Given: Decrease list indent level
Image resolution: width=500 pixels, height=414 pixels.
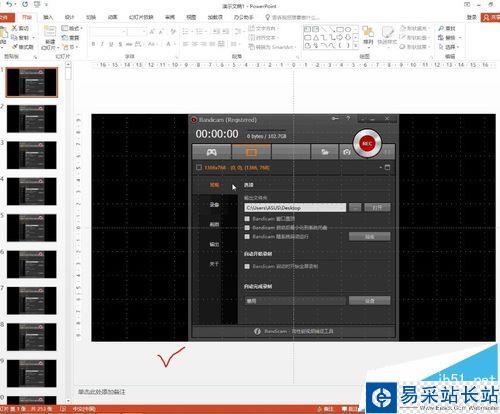Looking at the screenshot, I should pos(217,32).
